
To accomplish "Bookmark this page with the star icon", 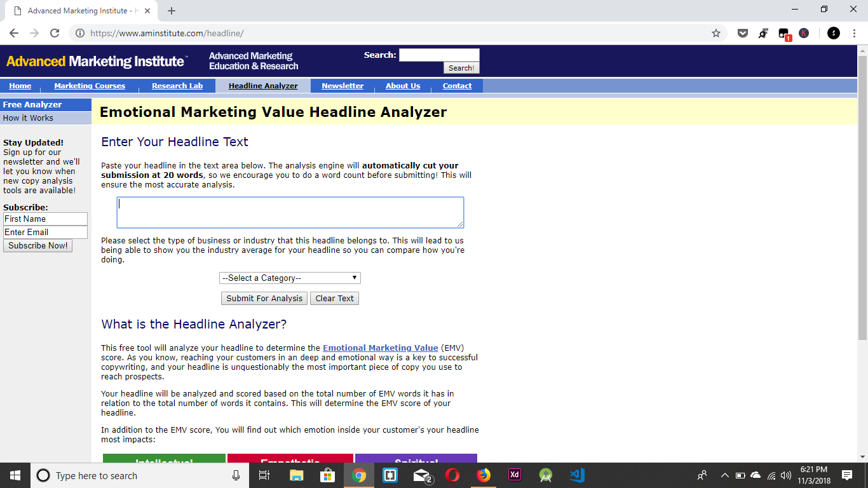I will pyautogui.click(x=716, y=33).
